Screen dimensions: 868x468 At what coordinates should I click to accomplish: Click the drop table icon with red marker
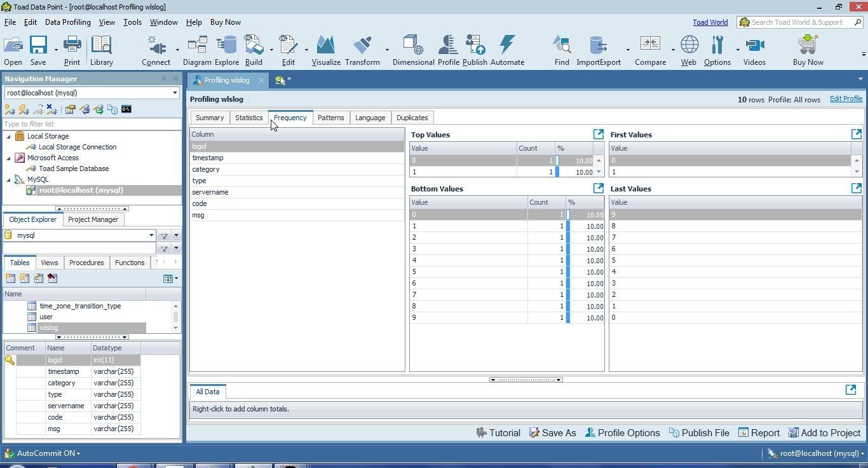[52, 278]
